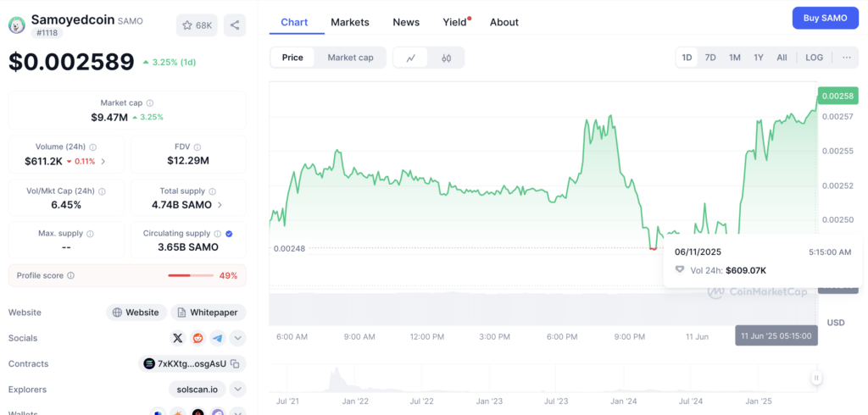Click the current price tag 0.00258

point(837,97)
